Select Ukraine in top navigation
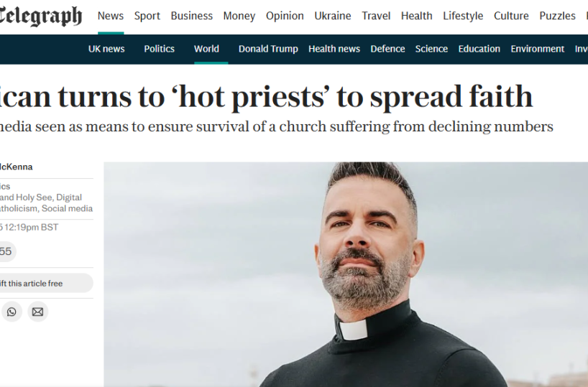 (333, 16)
